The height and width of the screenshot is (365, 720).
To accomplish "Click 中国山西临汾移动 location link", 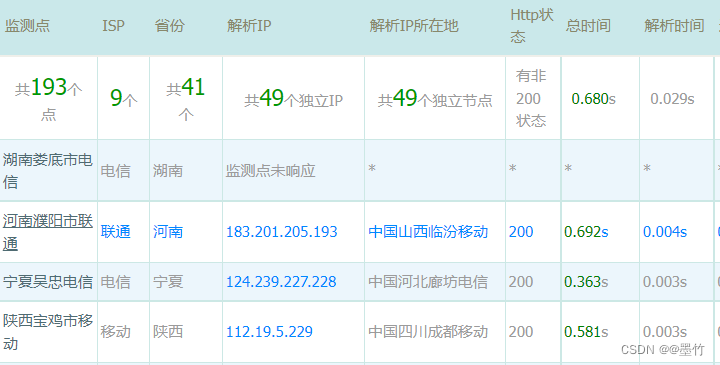I will 428,232.
